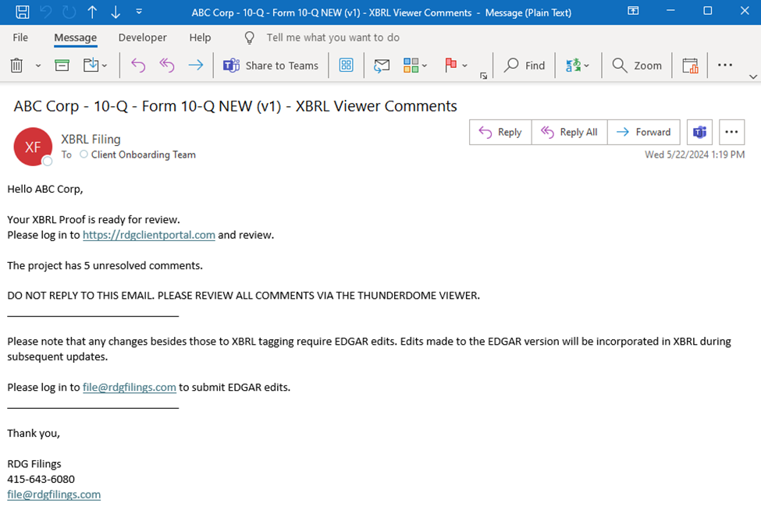Click the Save icon in the title bar
Image resolution: width=761 pixels, height=532 pixels.
23,12
